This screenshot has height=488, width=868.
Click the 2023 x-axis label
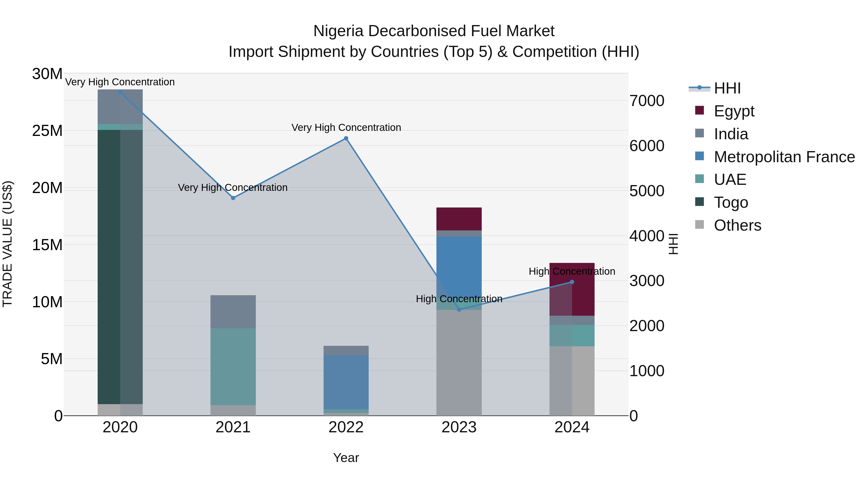pos(459,427)
